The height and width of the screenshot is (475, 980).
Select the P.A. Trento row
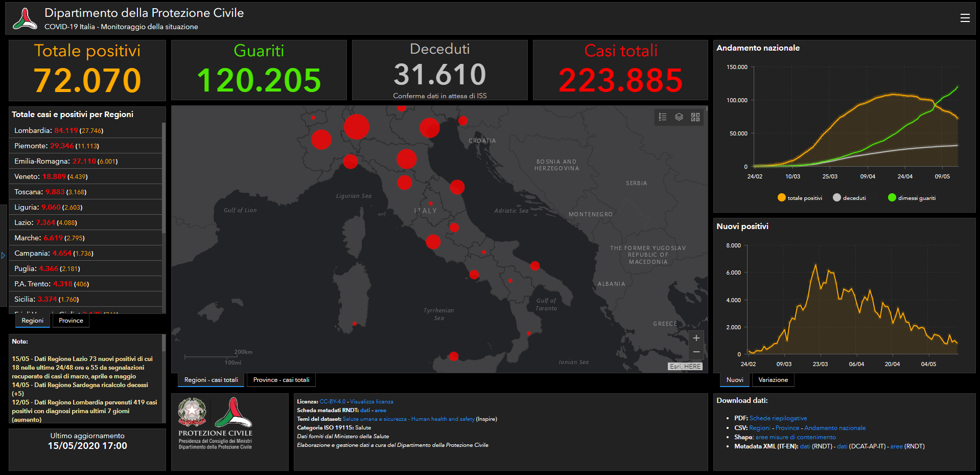coord(86,284)
